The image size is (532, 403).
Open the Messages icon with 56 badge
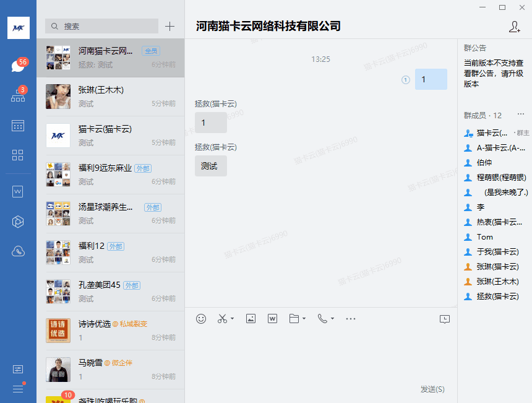click(18, 66)
